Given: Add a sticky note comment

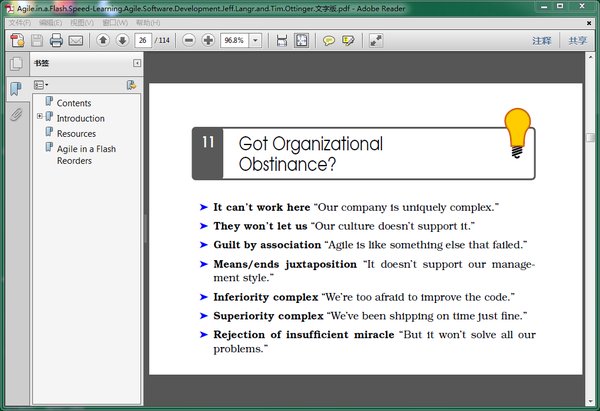Looking at the screenshot, I should click(329, 40).
